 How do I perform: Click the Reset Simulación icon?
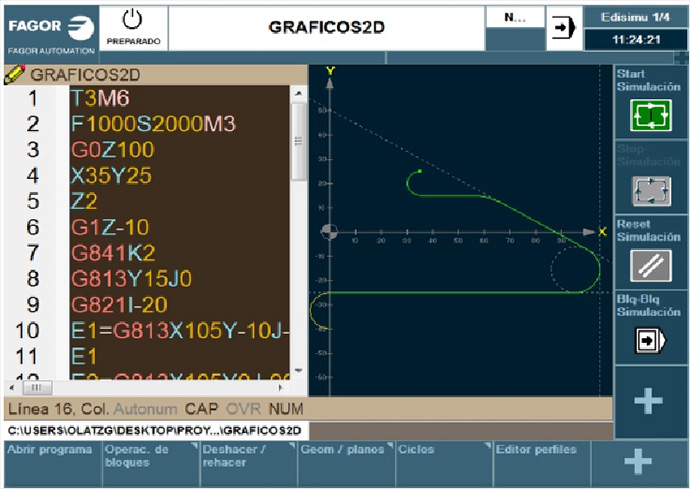651,266
